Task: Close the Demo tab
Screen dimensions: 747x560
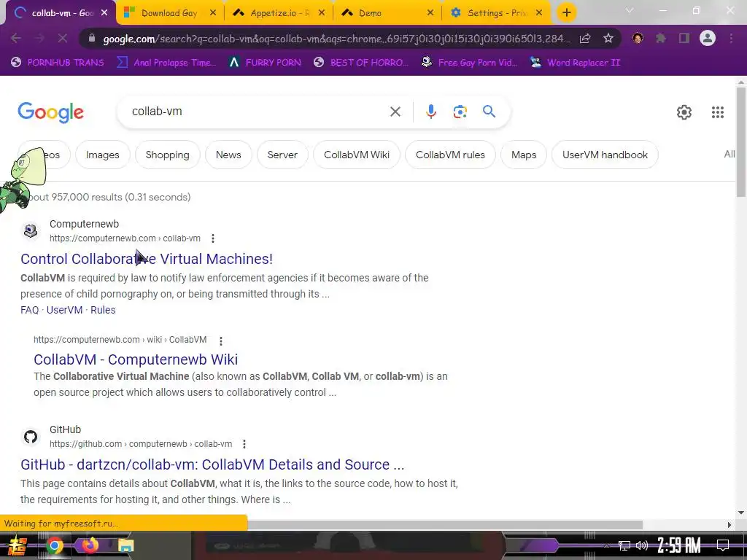Action: pos(430,13)
